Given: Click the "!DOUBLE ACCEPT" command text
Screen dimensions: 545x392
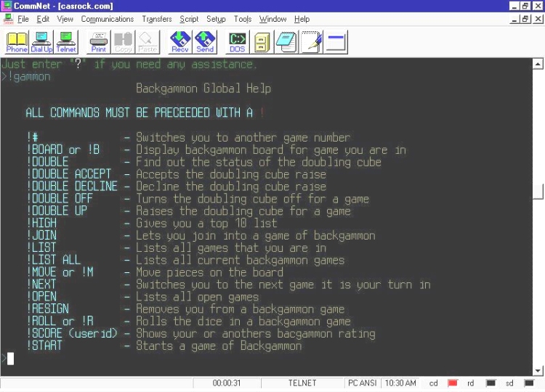Looking at the screenshot, I should [x=69, y=174].
